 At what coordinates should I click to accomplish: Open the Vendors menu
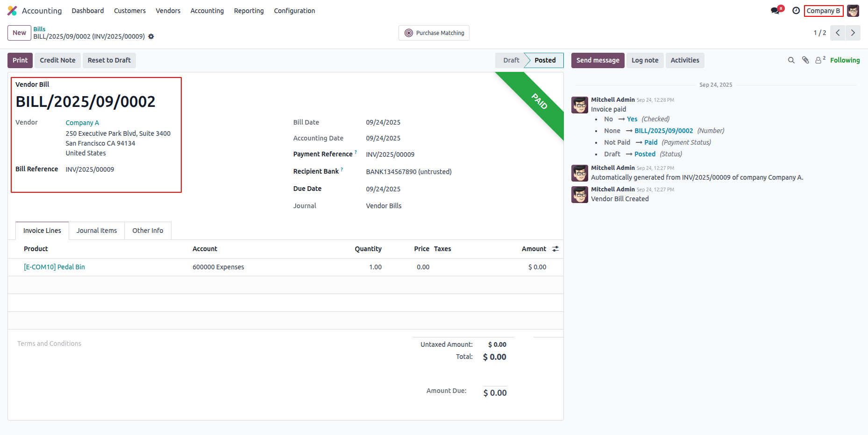pyautogui.click(x=168, y=10)
